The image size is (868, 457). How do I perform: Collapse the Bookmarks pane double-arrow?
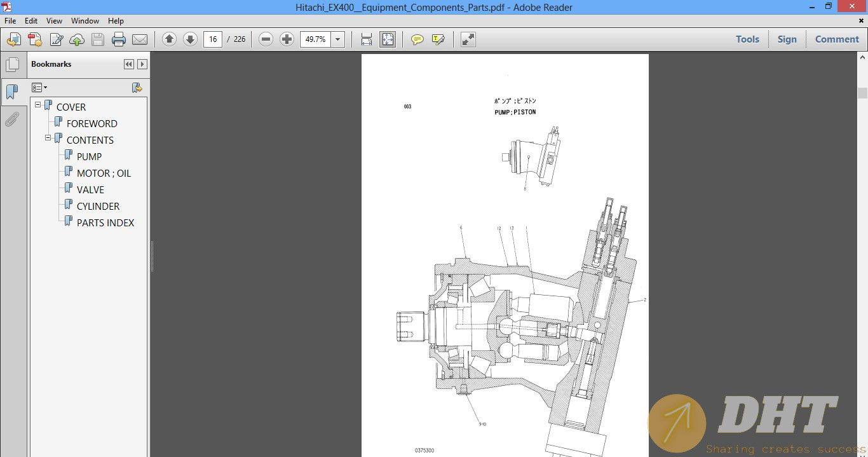pyautogui.click(x=129, y=64)
